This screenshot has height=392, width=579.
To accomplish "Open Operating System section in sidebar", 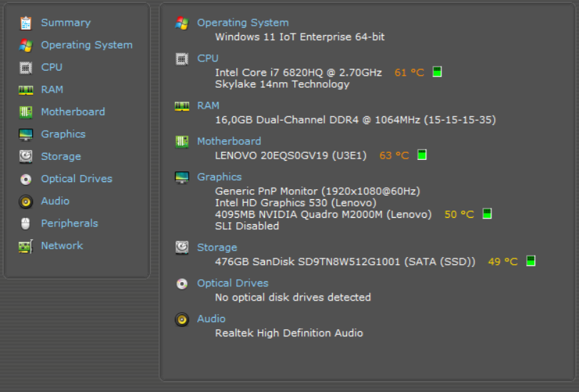I will (87, 45).
